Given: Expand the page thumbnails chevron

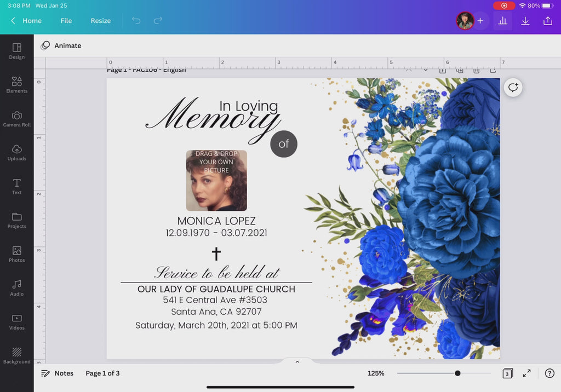Looking at the screenshot, I should tap(297, 362).
